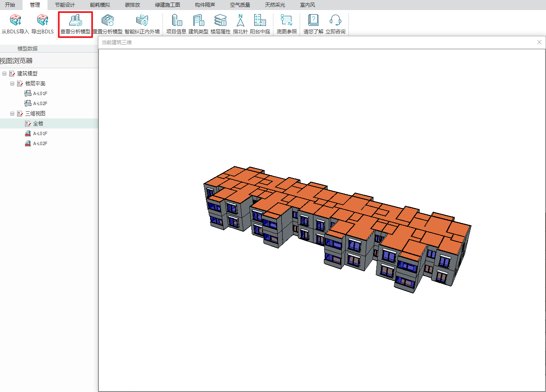The image size is (546, 392).
Task: Close the 当前建筑三维 view panel
Action: (x=539, y=42)
